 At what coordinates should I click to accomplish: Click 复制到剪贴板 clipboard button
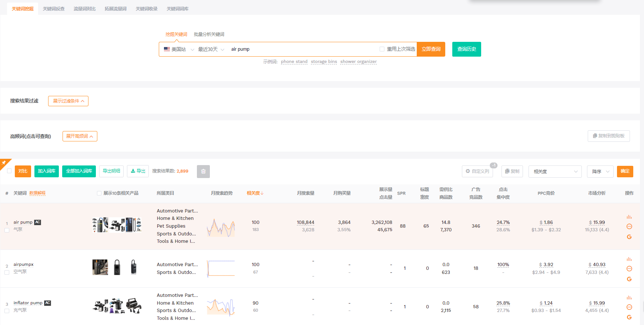point(609,136)
